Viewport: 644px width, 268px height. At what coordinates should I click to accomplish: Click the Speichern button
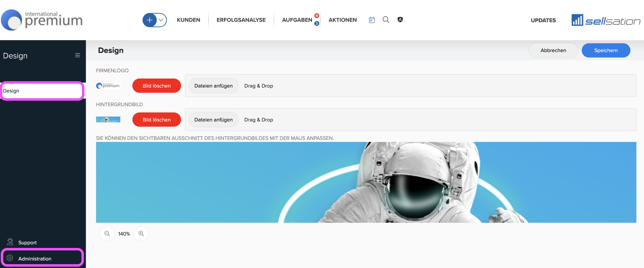(x=606, y=50)
